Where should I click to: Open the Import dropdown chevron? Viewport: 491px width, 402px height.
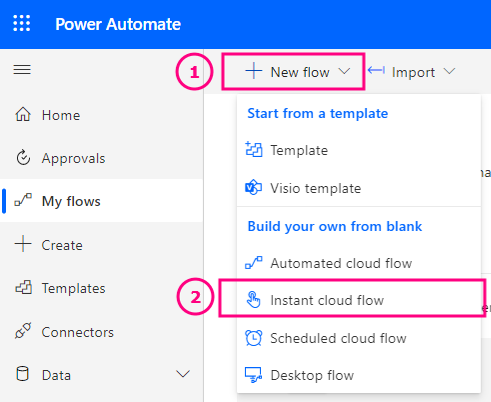449,71
